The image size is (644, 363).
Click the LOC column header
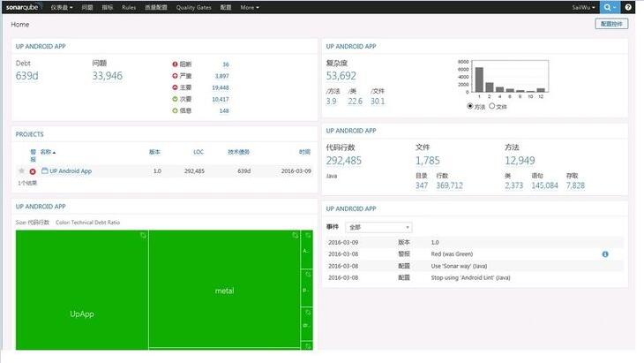coord(198,152)
